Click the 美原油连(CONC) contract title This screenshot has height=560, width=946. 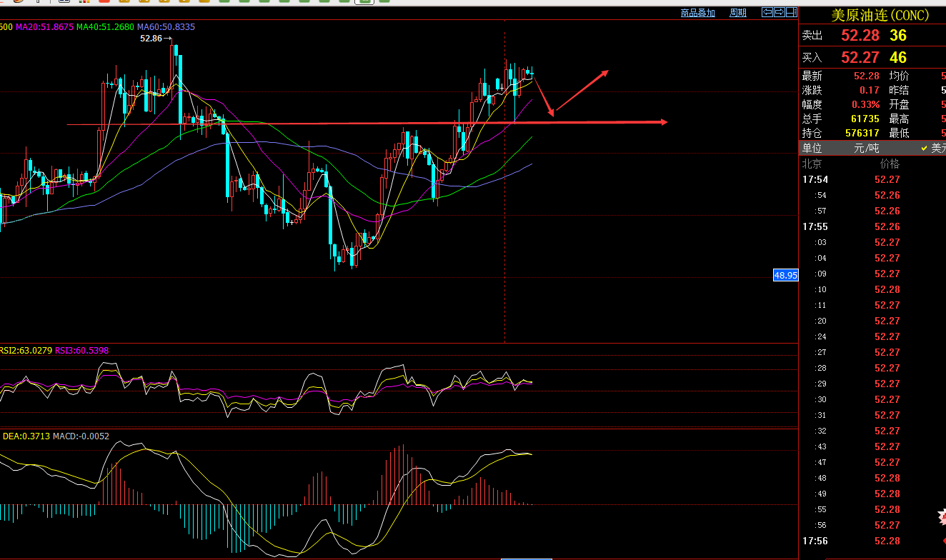click(880, 16)
